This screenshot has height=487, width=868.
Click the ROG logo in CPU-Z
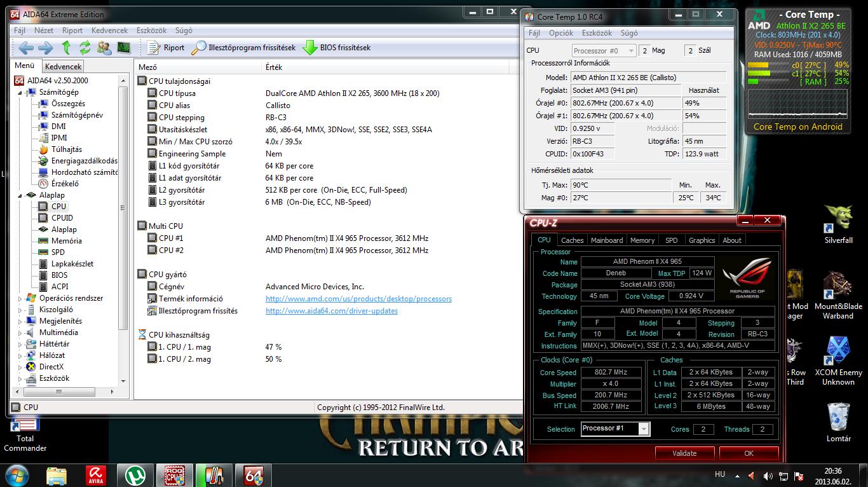point(747,277)
